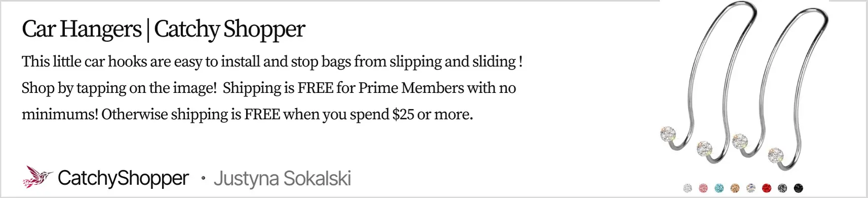Choose the black crystal color swatch
The height and width of the screenshot is (198, 868).
click(x=799, y=188)
